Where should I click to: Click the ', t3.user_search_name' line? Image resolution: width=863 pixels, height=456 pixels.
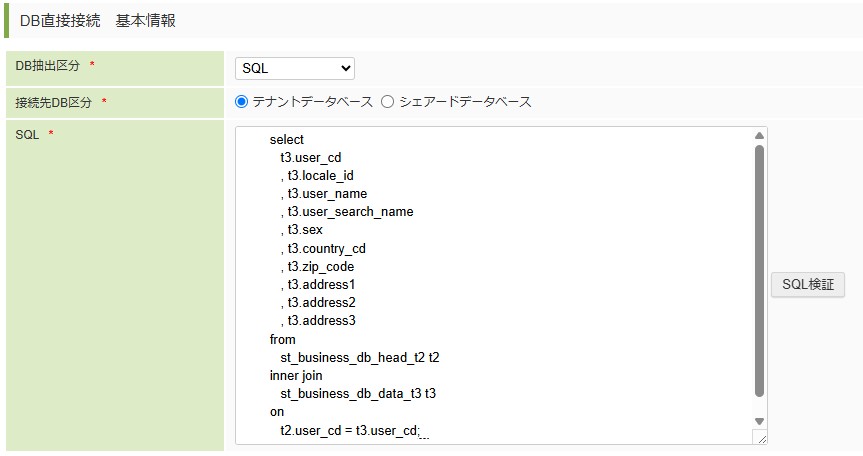347,212
